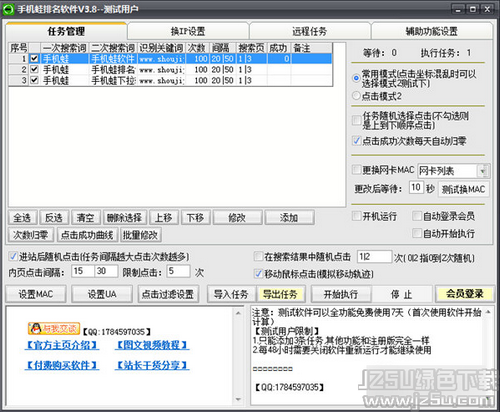Select task row with 手机蛙下拉
Screen dimensions: 500x412
coord(171,80)
